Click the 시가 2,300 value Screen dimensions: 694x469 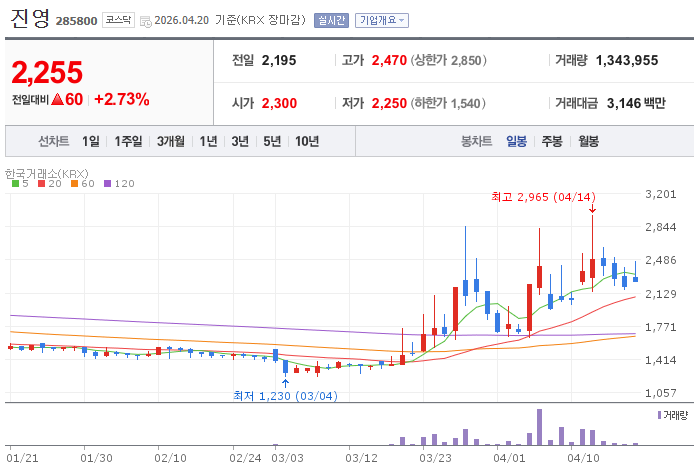pos(279,103)
